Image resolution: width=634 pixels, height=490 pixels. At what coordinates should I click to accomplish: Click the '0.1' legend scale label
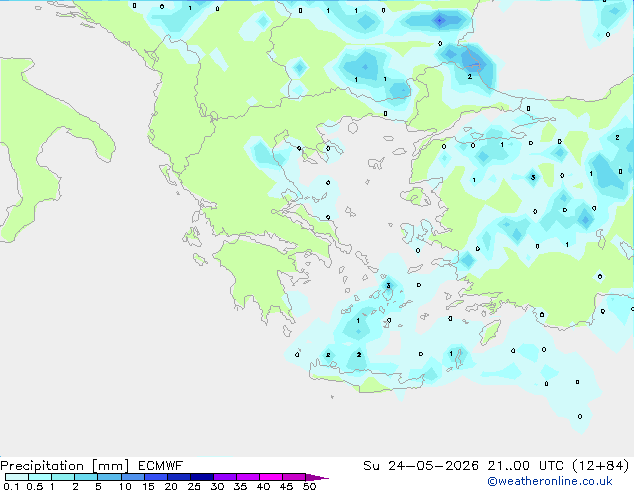[11, 486]
